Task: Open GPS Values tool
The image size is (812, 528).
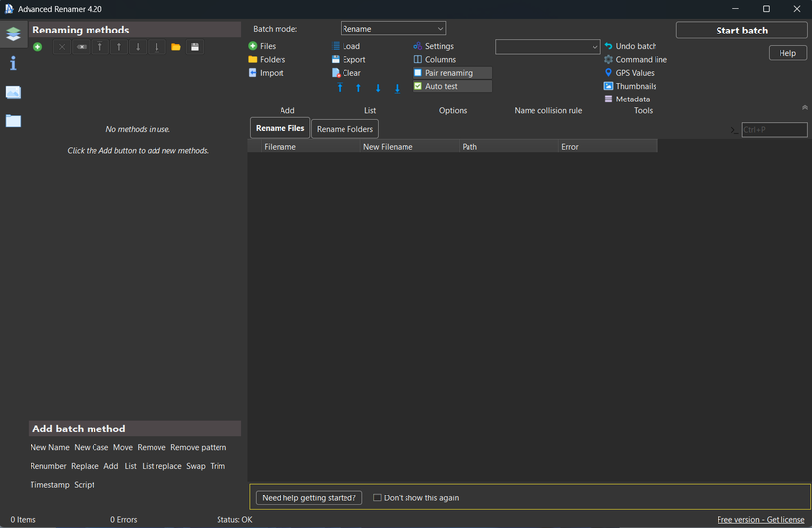Action: tap(629, 73)
